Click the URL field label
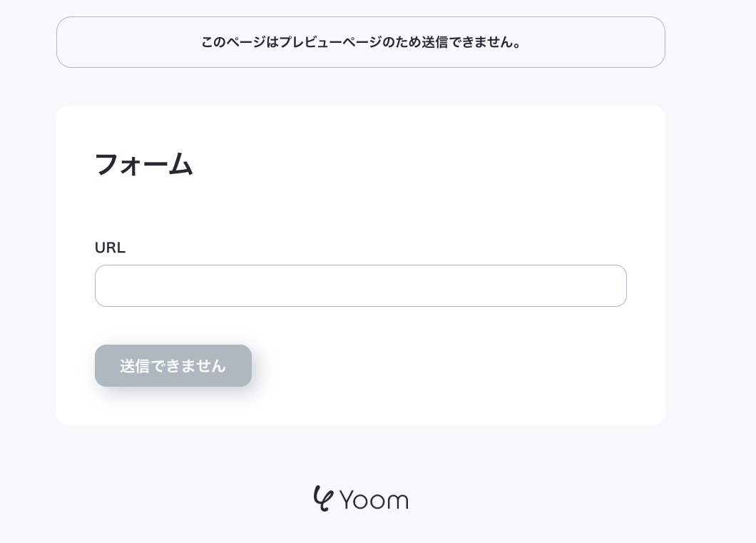The image size is (756, 543). coord(110,248)
